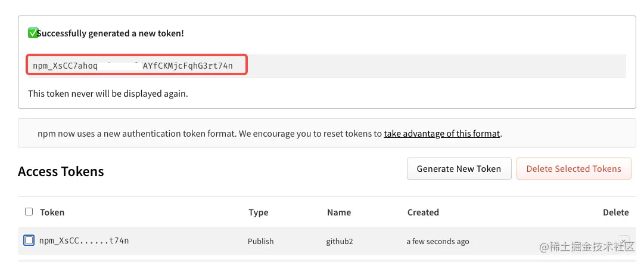Click 'Successfully generated a new token!' message

click(x=110, y=33)
